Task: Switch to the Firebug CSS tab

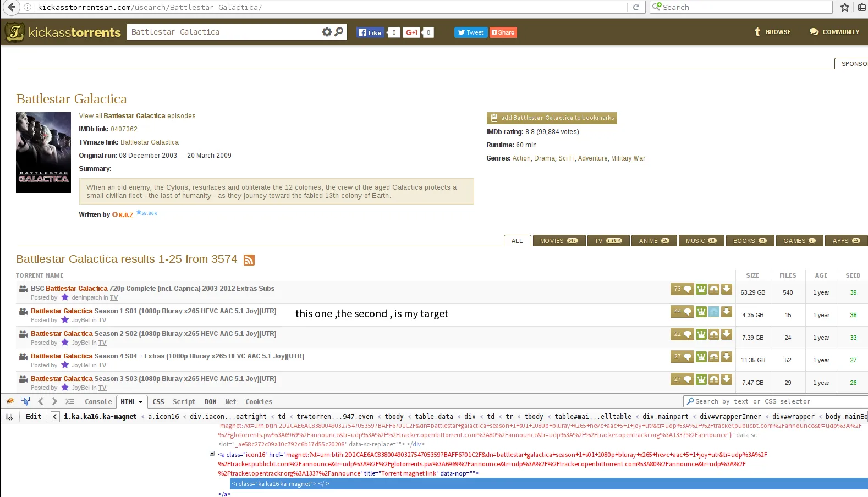Action: (x=158, y=402)
